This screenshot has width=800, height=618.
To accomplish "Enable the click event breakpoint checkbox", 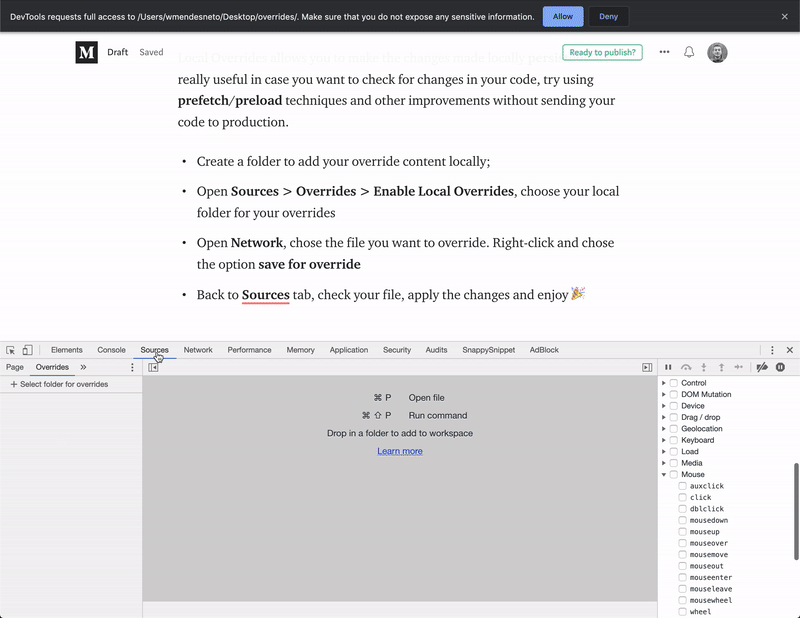I will [x=682, y=497].
